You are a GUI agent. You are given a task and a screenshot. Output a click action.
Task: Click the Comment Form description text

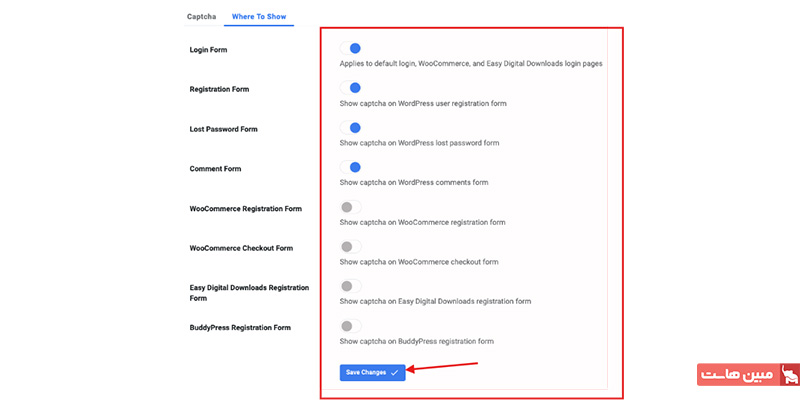pos(414,182)
